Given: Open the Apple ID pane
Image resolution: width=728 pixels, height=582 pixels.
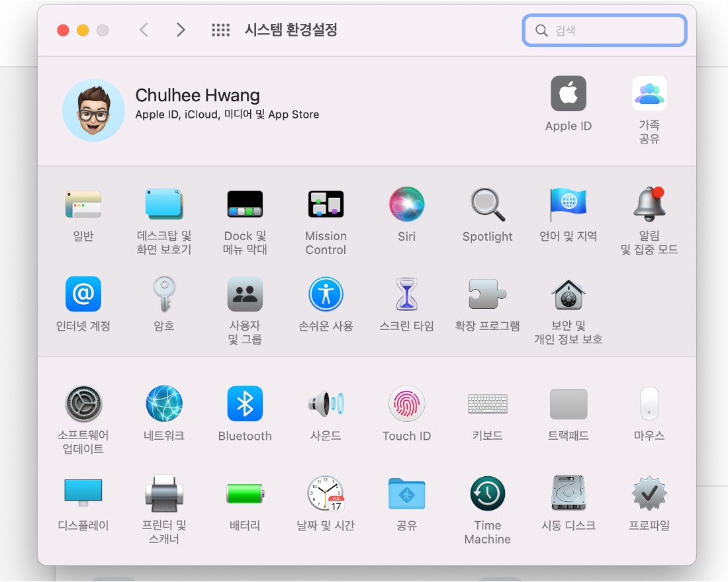Looking at the screenshot, I should click(569, 93).
